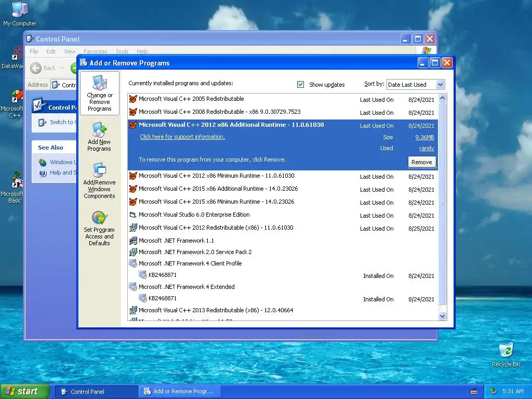Switch to Add or Remove Programs taskbar button
Screen dimensions: 532x399
coord(180,392)
